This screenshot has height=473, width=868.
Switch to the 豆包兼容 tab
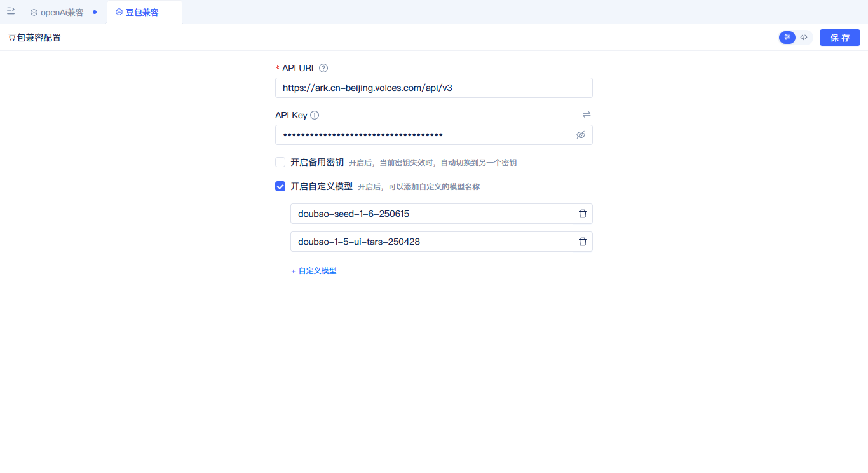click(144, 12)
